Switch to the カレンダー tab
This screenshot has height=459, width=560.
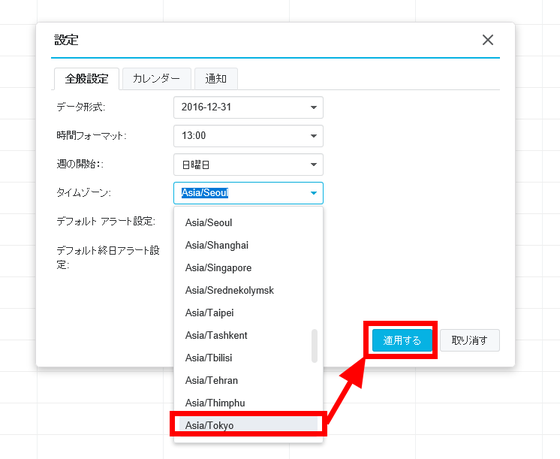click(x=156, y=78)
